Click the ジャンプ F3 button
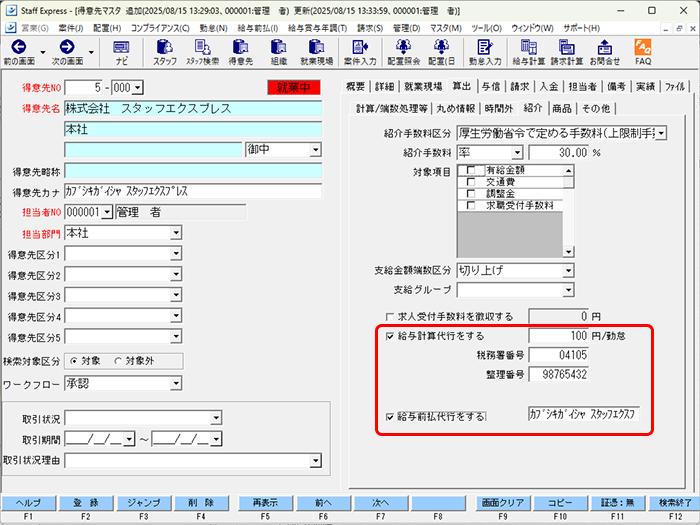 [144, 503]
